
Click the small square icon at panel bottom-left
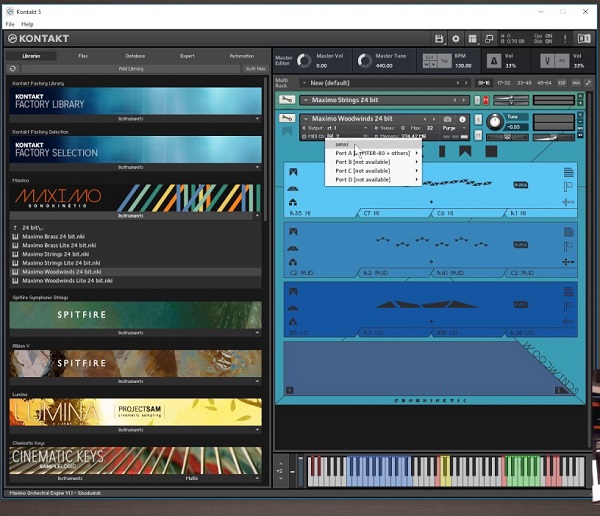(x=290, y=390)
